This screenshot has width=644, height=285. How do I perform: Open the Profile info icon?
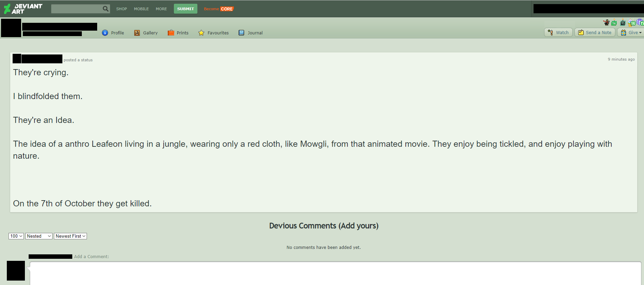[105, 33]
